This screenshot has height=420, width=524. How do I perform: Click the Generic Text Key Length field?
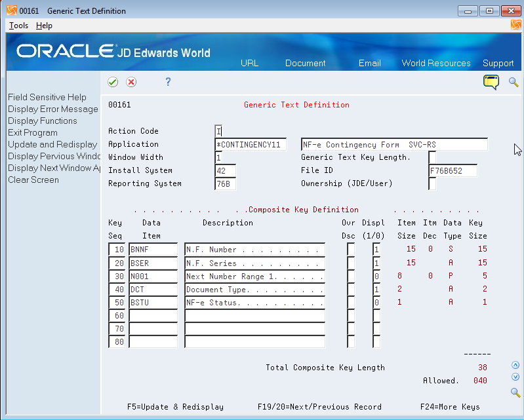tap(432, 157)
